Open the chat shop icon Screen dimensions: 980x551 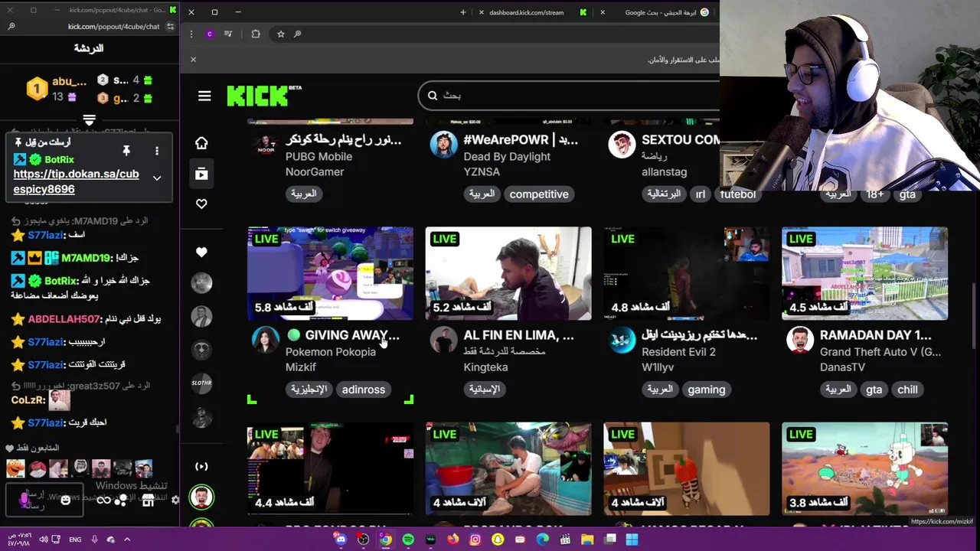click(x=148, y=500)
